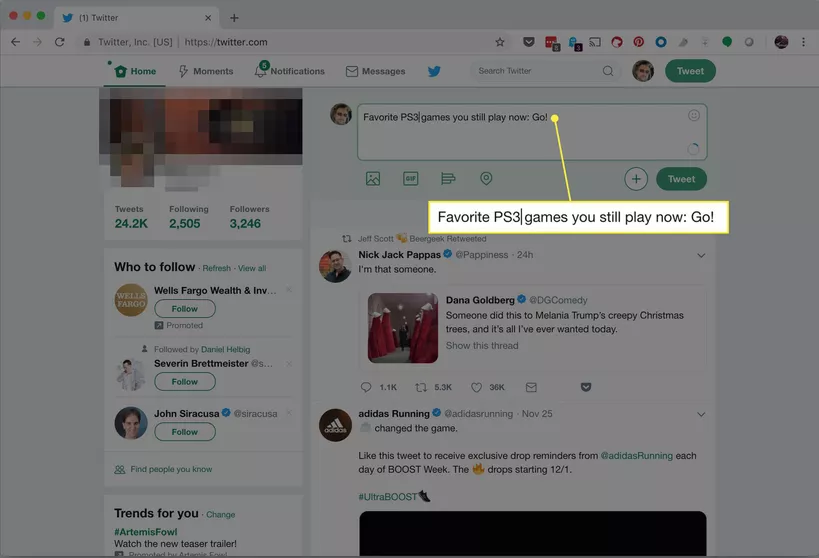Click the Pocket extension in browser toolbar
The image size is (819, 558).
529,42
